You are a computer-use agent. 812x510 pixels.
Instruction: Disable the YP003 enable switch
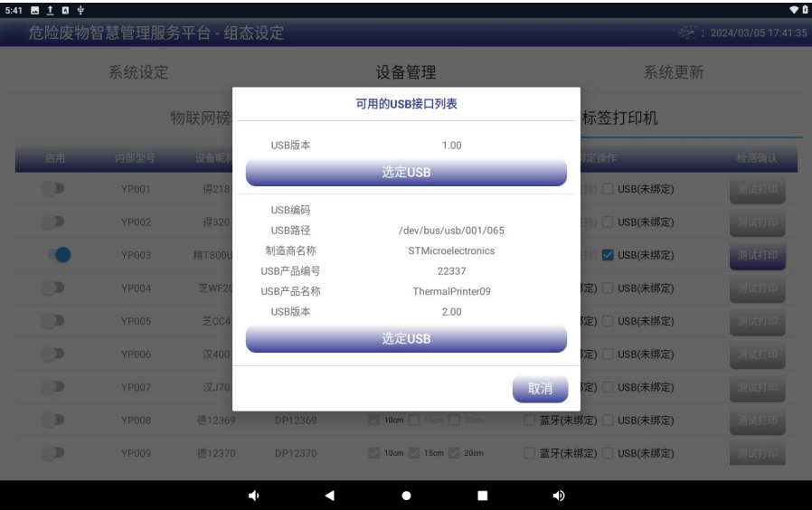click(61, 255)
